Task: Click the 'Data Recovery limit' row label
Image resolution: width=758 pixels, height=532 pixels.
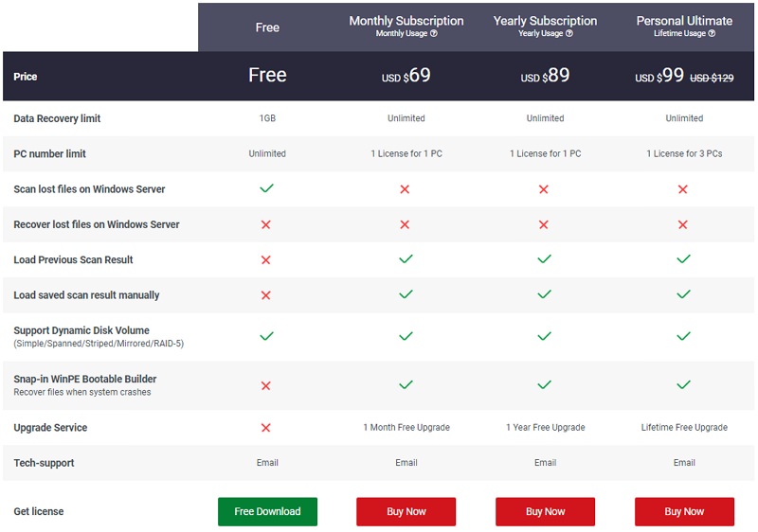Action: pos(57,118)
